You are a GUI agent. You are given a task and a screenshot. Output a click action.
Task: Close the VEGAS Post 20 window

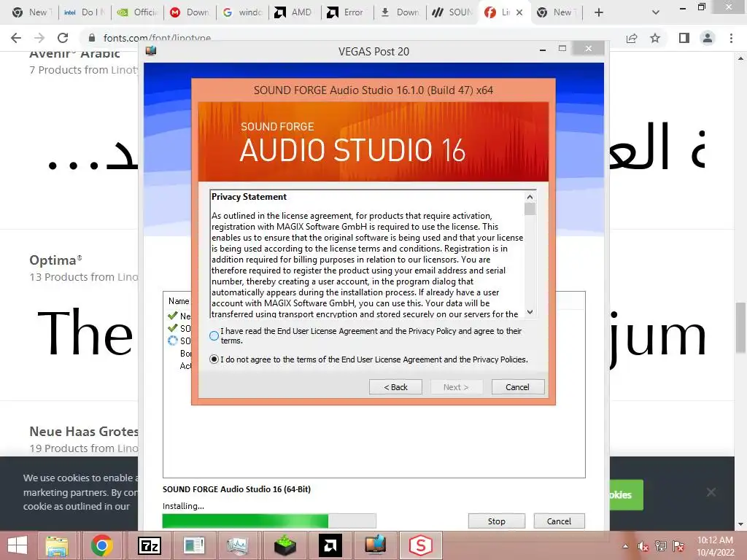(589, 49)
